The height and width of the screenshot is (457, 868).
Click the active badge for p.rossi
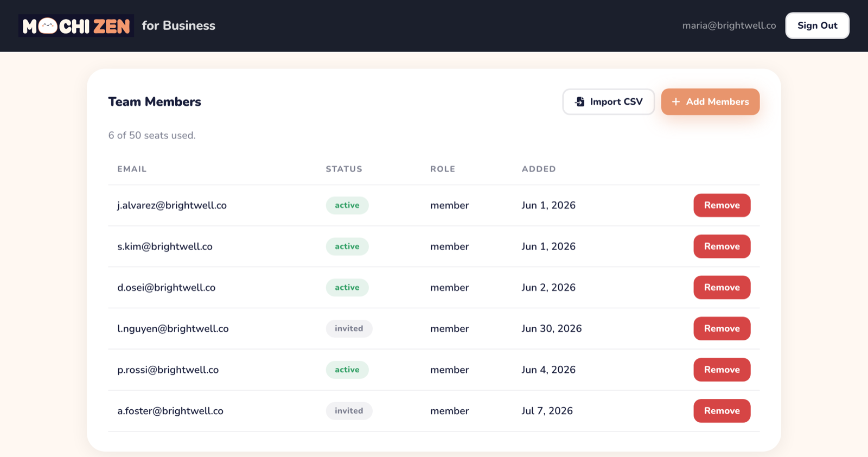347,370
